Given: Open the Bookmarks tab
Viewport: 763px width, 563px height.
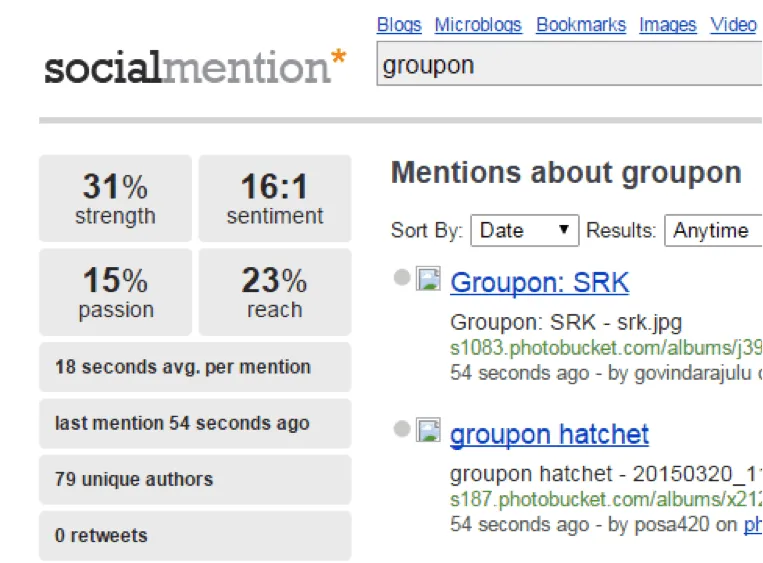Looking at the screenshot, I should (x=581, y=25).
